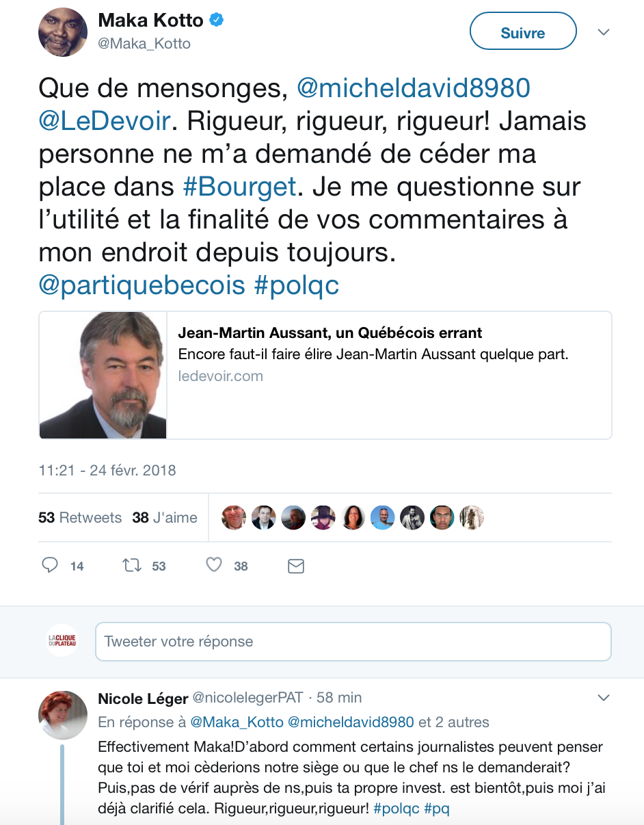Like the tweet with heart icon

214,565
